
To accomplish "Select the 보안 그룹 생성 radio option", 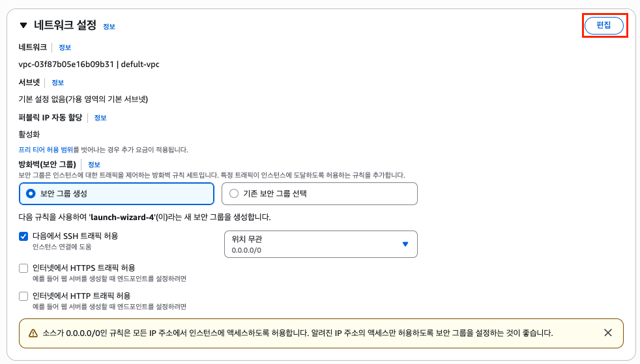I will tap(31, 193).
